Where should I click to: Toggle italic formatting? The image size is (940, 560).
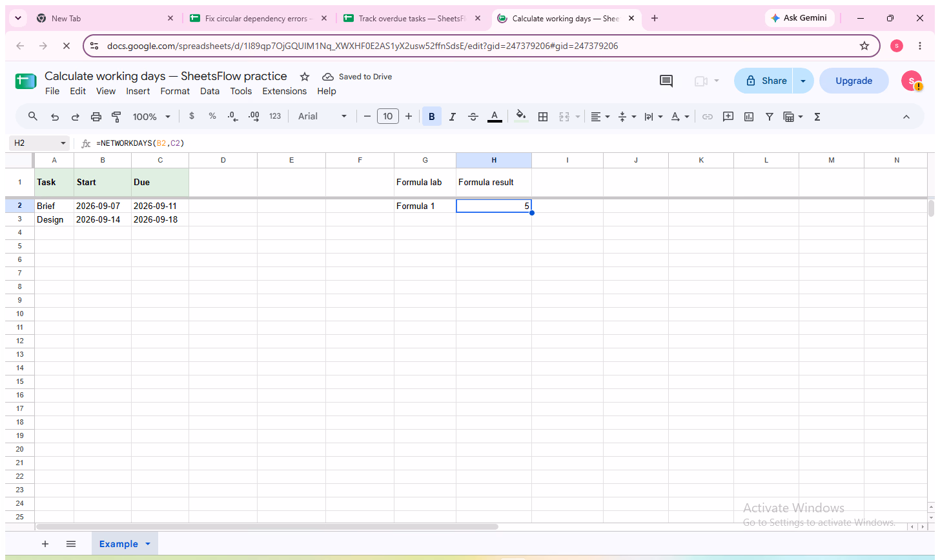coord(453,117)
